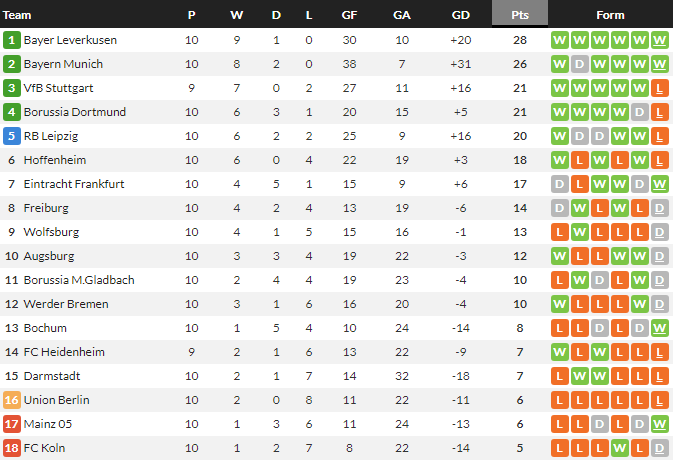Click Bayer Leverkusen's position 1 badge

pos(12,40)
